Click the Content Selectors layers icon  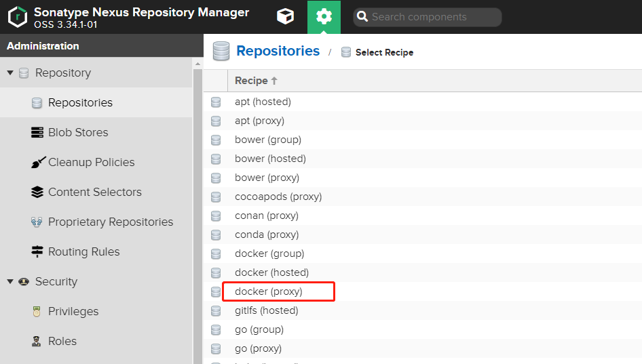click(x=37, y=193)
